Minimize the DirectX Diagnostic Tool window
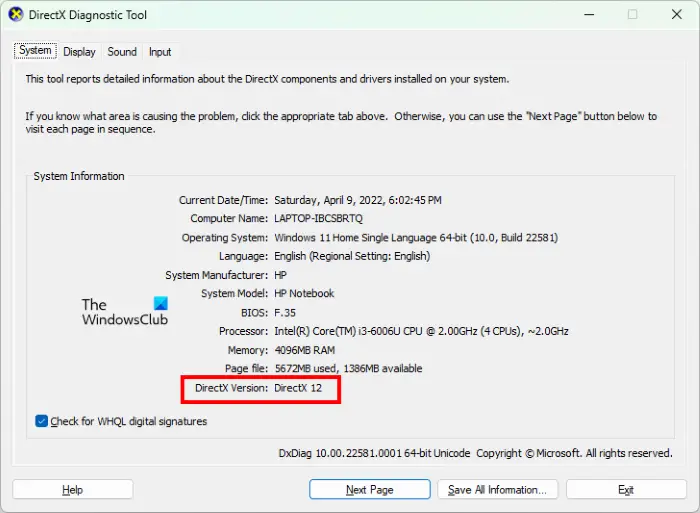700x513 pixels. [x=589, y=15]
